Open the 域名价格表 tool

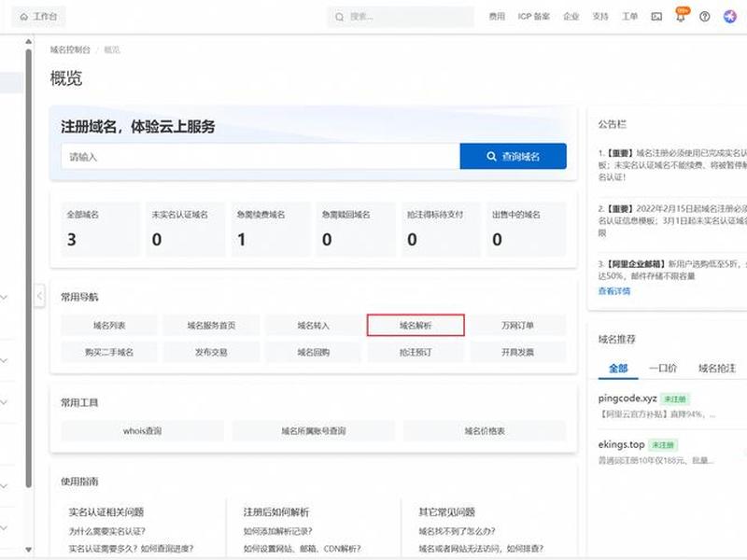(485, 430)
